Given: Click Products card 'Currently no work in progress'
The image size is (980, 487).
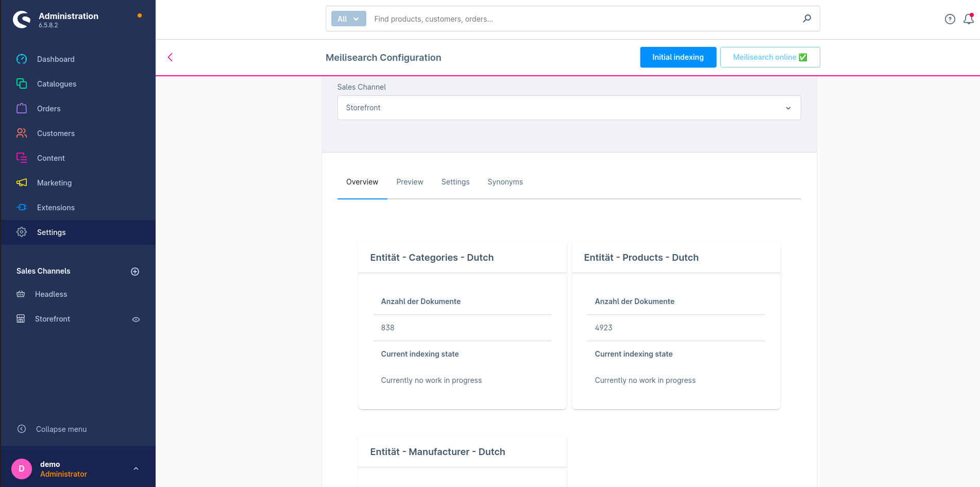Looking at the screenshot, I should [645, 380].
